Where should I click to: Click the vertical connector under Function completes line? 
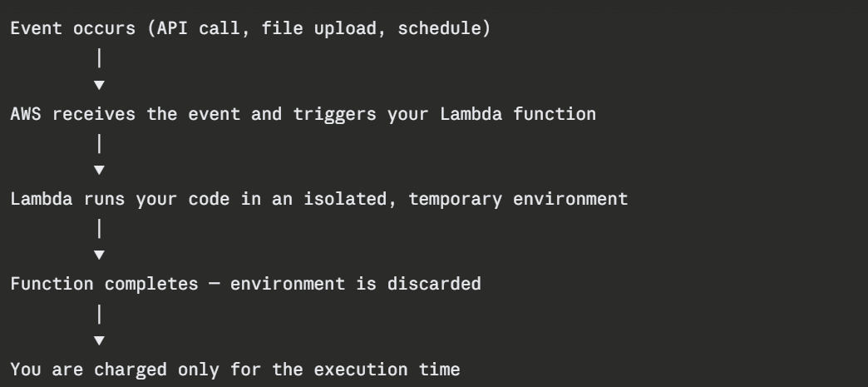click(x=100, y=313)
